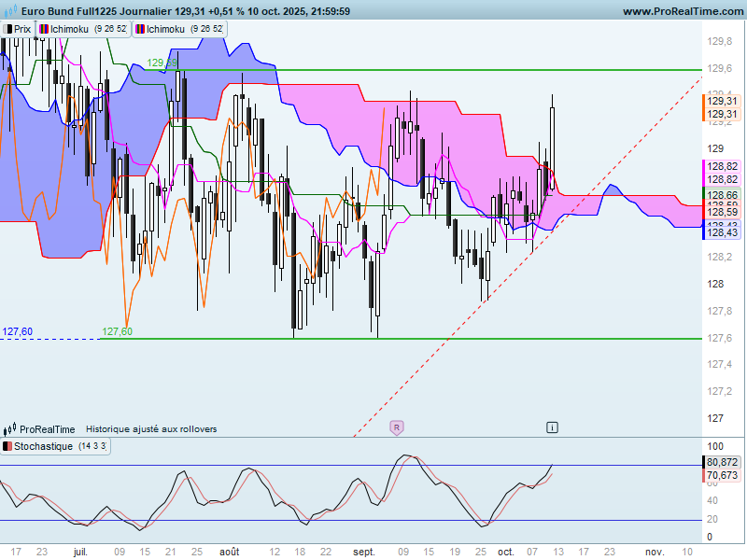Image resolution: width=747 pixels, height=560 pixels.
Task: Open the Stochastique (14 3 3) label
Action: [55, 446]
